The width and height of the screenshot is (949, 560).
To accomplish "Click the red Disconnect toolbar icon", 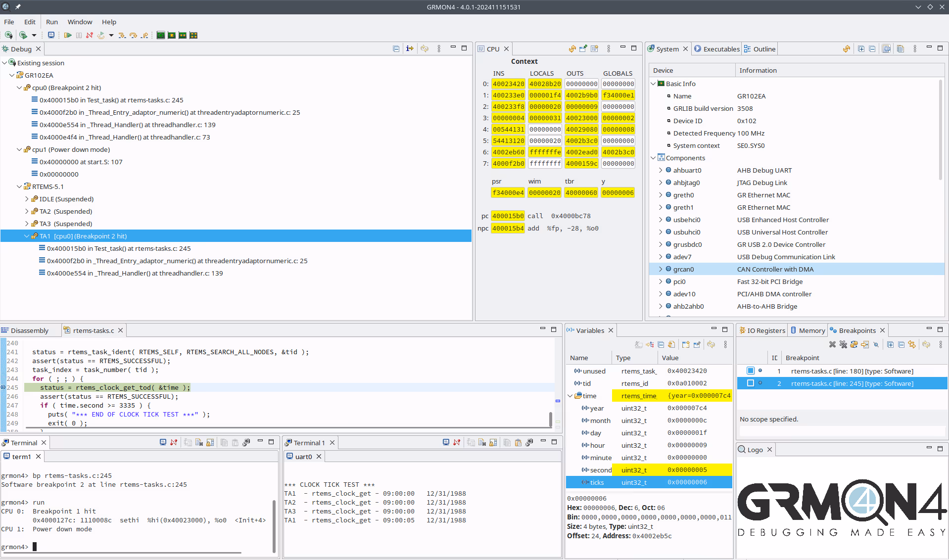I will (90, 35).
